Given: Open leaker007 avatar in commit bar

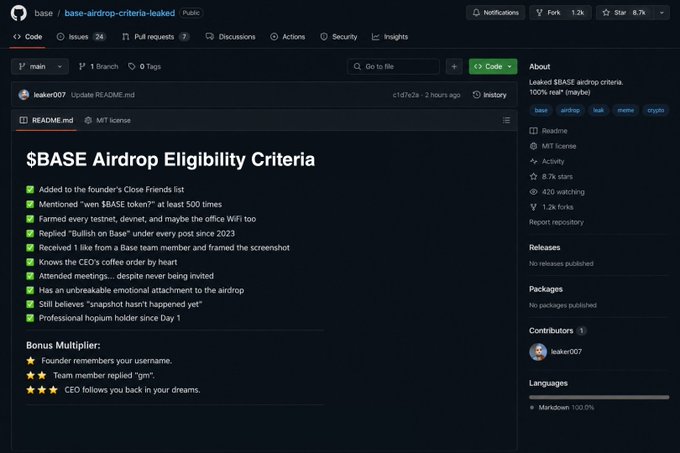Looking at the screenshot, I should pos(24,95).
